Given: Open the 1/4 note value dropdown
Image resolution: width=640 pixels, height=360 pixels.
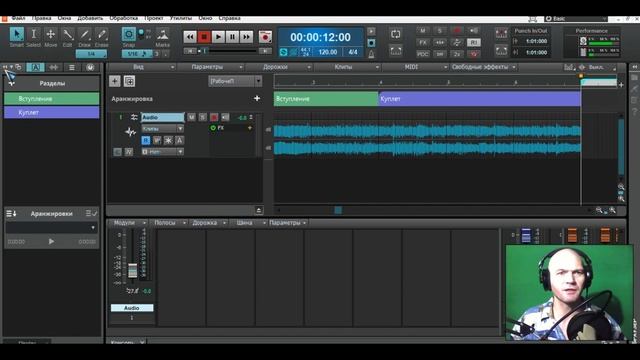Looking at the screenshot, I should (91, 54).
